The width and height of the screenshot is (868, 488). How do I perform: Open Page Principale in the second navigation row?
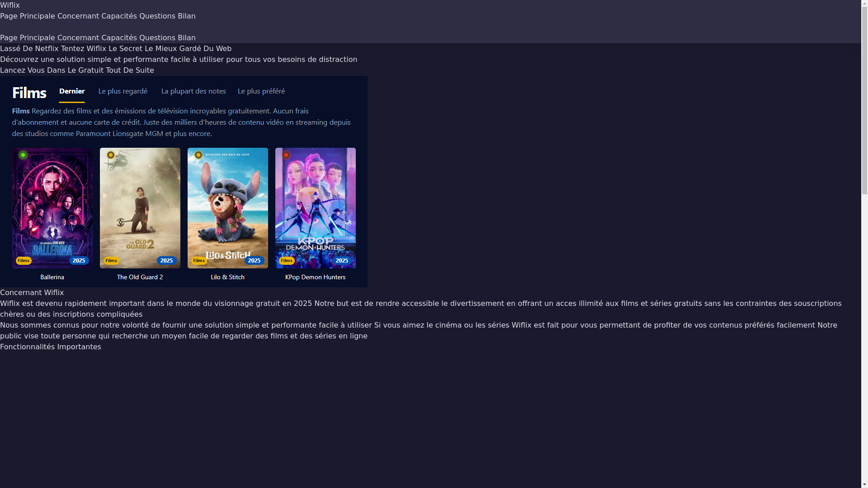click(x=28, y=38)
